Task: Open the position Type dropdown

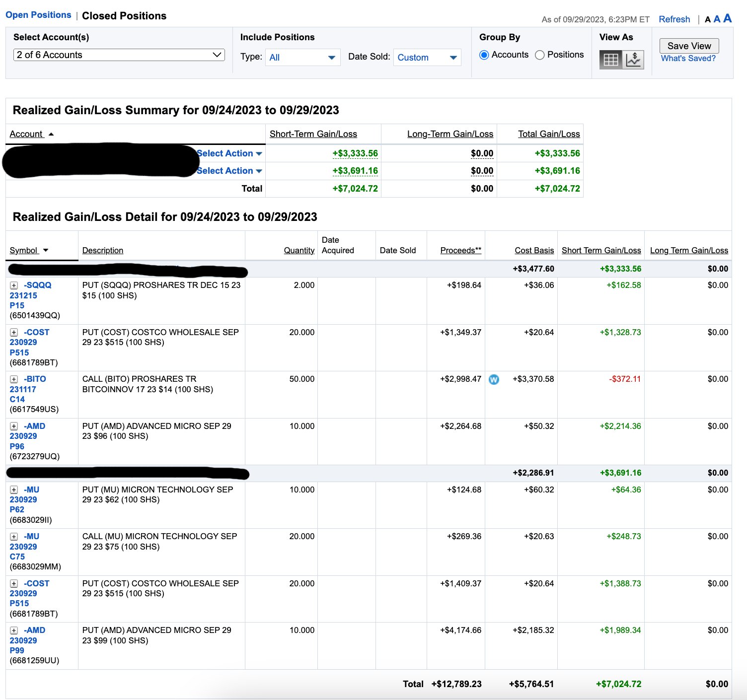Action: tap(302, 58)
